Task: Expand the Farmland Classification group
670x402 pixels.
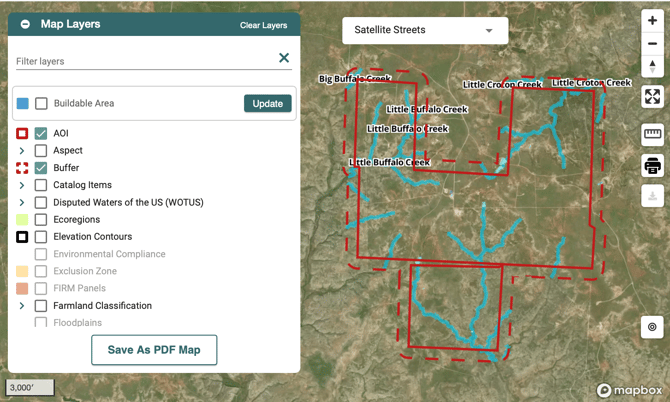Action: click(22, 306)
